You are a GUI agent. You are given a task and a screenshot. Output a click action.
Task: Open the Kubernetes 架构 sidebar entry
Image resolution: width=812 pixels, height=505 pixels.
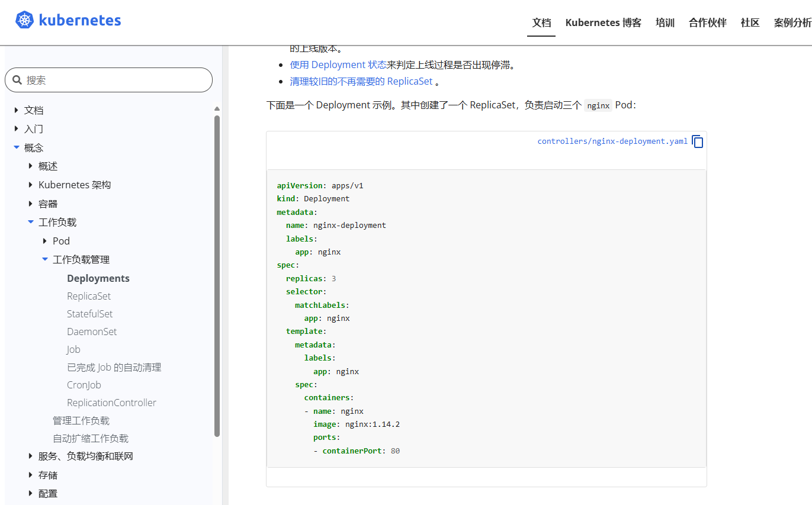tap(75, 185)
